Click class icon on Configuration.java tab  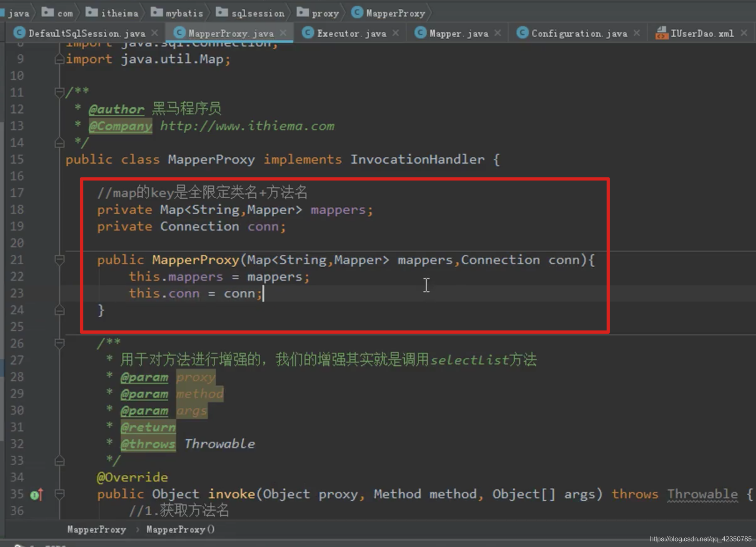522,33
